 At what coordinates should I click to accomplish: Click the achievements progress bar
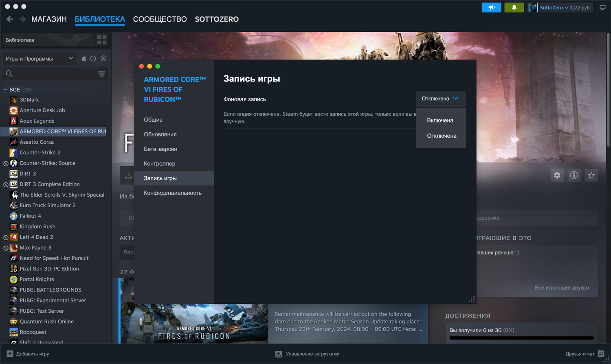521,338
